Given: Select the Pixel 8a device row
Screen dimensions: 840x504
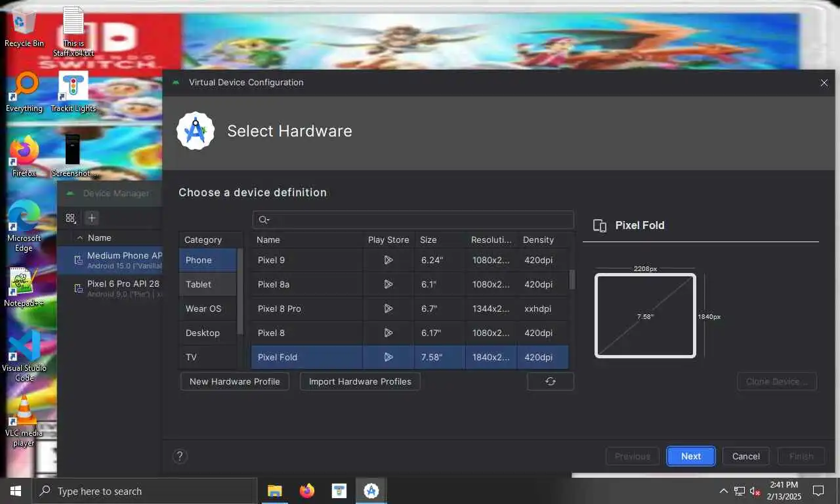Looking at the screenshot, I should 410,284.
